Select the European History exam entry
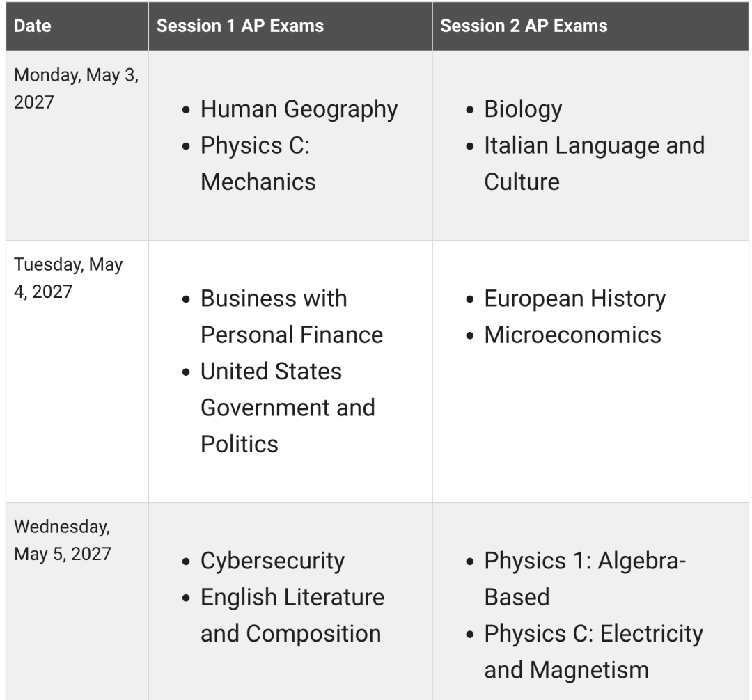 coord(575,299)
